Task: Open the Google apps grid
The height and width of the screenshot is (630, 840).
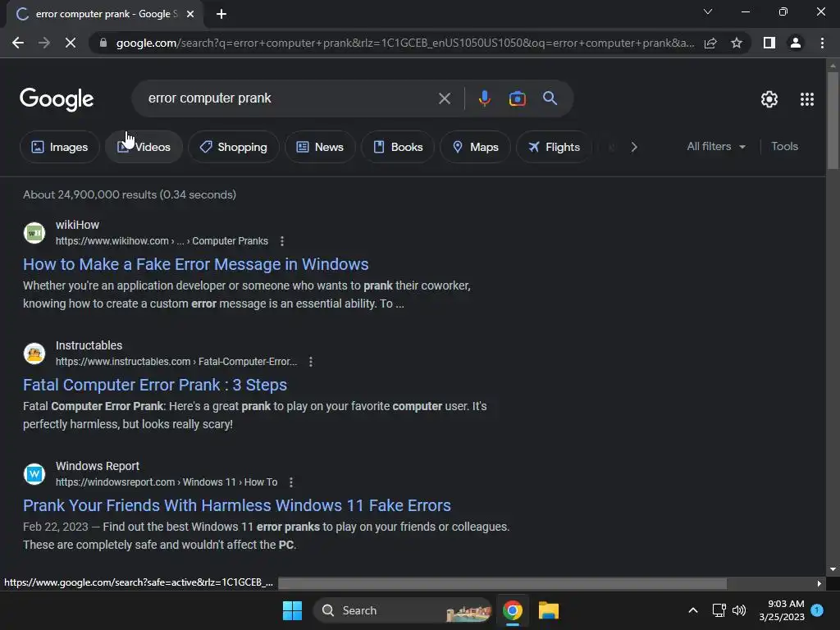Action: click(x=807, y=99)
